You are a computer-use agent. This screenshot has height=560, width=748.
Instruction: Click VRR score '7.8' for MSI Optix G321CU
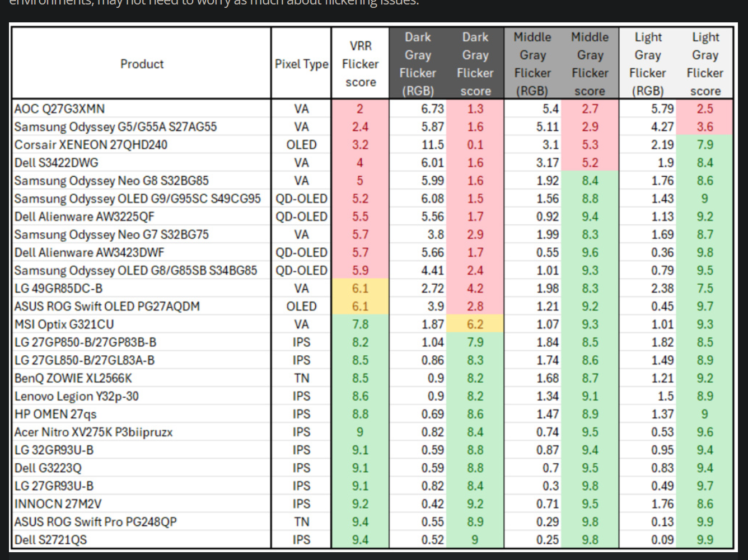(360, 324)
